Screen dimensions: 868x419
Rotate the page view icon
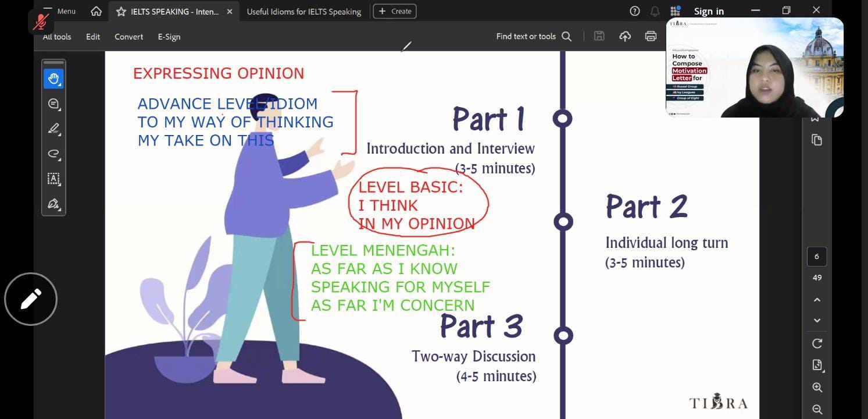pos(817,343)
